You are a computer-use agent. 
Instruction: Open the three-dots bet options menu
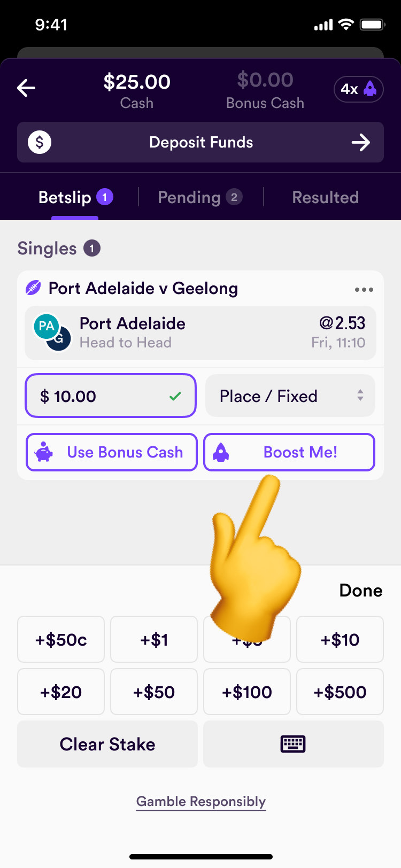click(364, 290)
